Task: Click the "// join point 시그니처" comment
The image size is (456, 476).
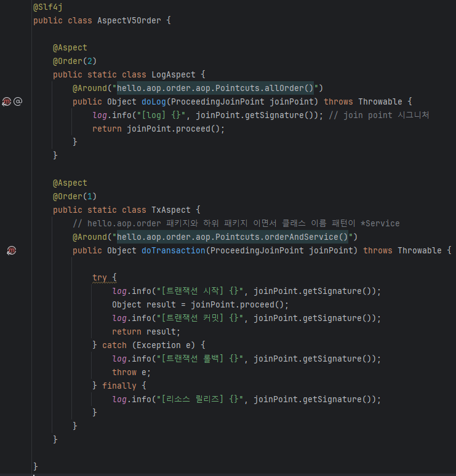Action: pos(379,116)
